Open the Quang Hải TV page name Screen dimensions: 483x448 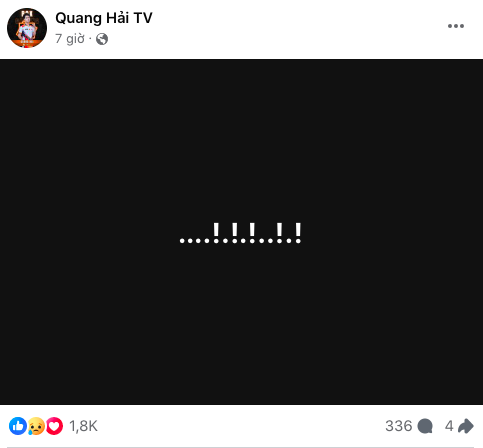coord(104,18)
